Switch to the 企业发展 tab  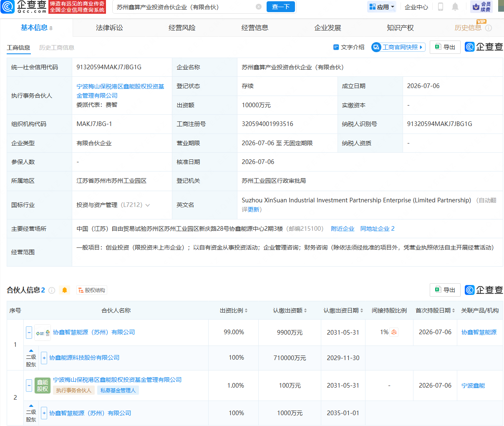pos(328,28)
